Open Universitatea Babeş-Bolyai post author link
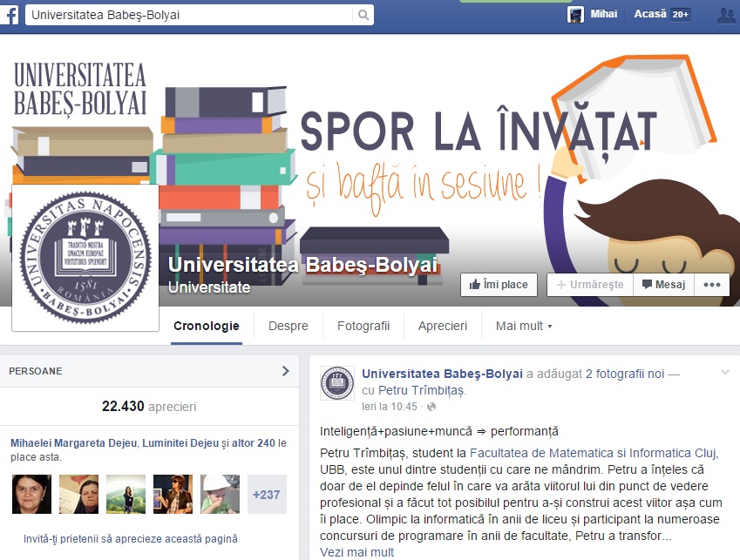This screenshot has height=560, width=740. (x=442, y=374)
